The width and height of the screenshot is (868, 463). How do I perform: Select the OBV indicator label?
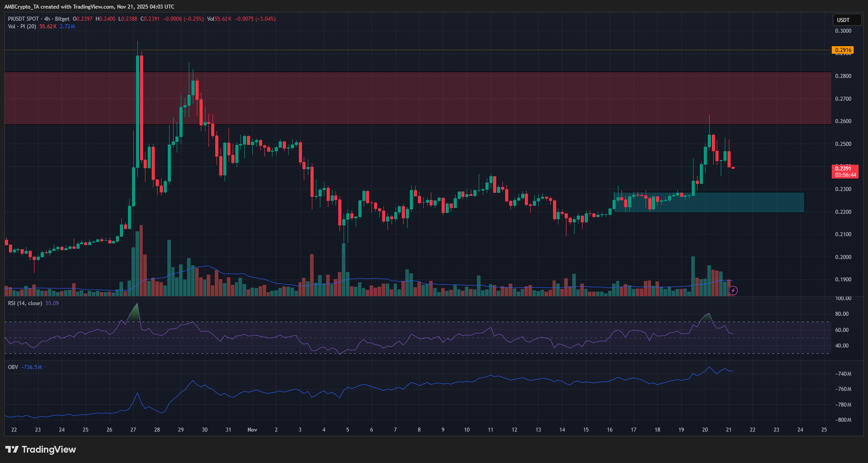[x=13, y=367]
